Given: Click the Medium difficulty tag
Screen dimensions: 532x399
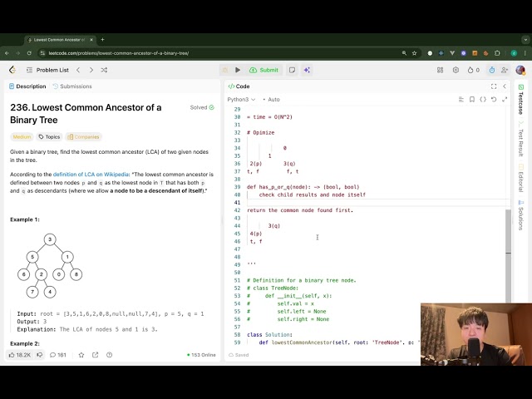Looking at the screenshot, I should pos(22,136).
